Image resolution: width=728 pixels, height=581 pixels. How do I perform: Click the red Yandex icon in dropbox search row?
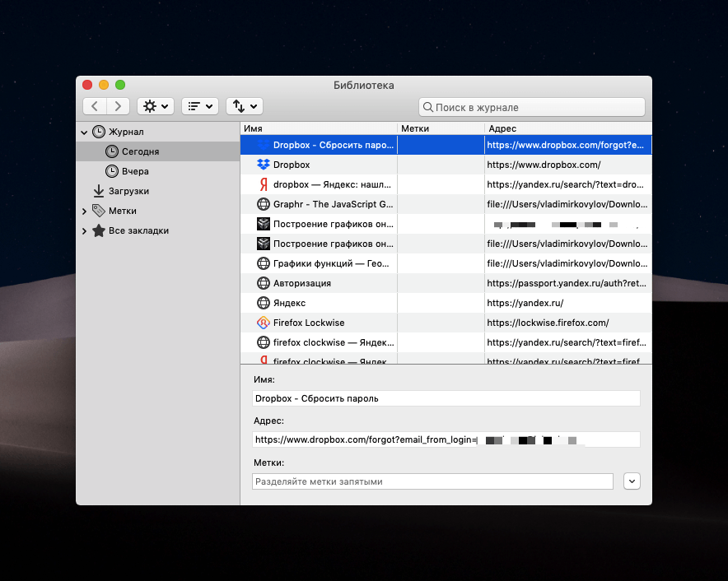click(x=264, y=184)
